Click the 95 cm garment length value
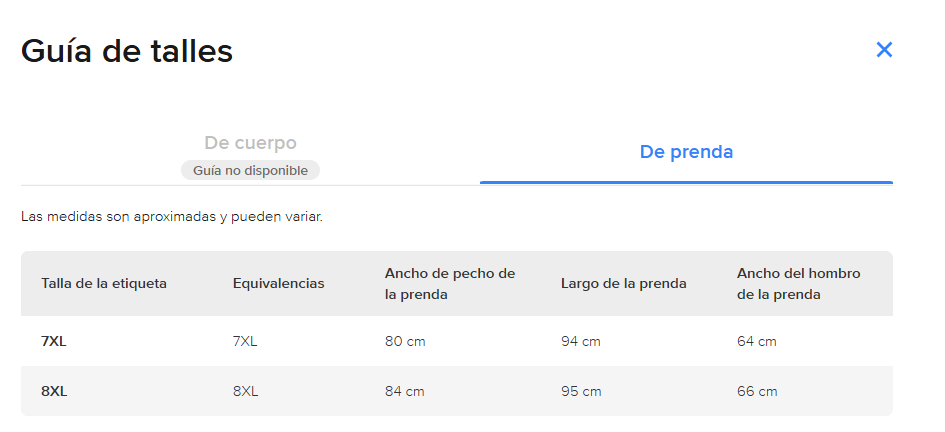Screen dimensions: 945x432 [581, 391]
